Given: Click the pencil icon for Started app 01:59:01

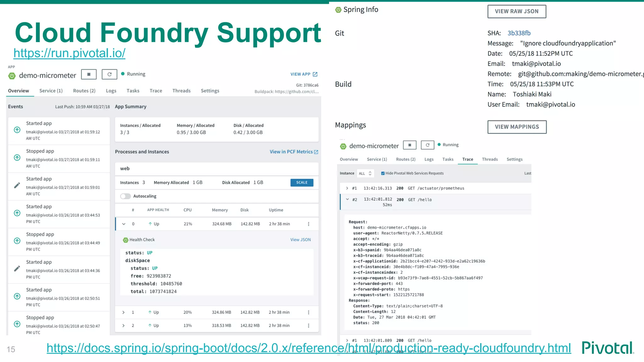Looking at the screenshot, I should pyautogui.click(x=17, y=185).
